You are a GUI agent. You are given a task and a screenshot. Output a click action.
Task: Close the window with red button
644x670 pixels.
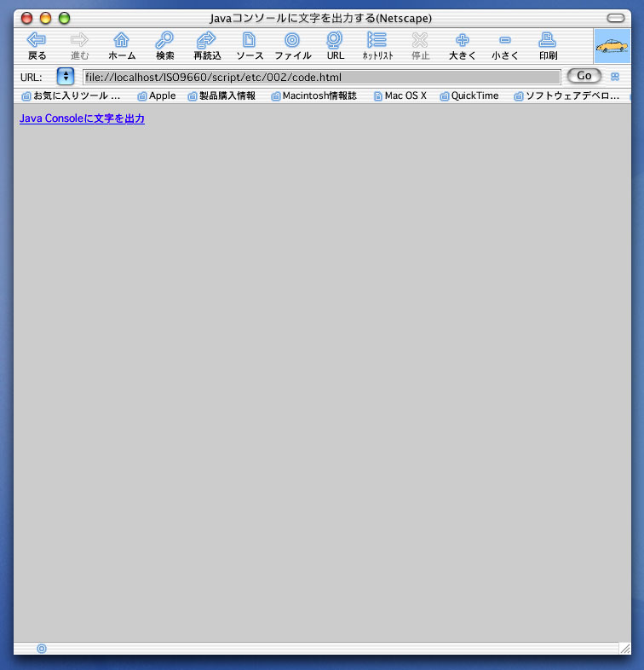(x=27, y=18)
